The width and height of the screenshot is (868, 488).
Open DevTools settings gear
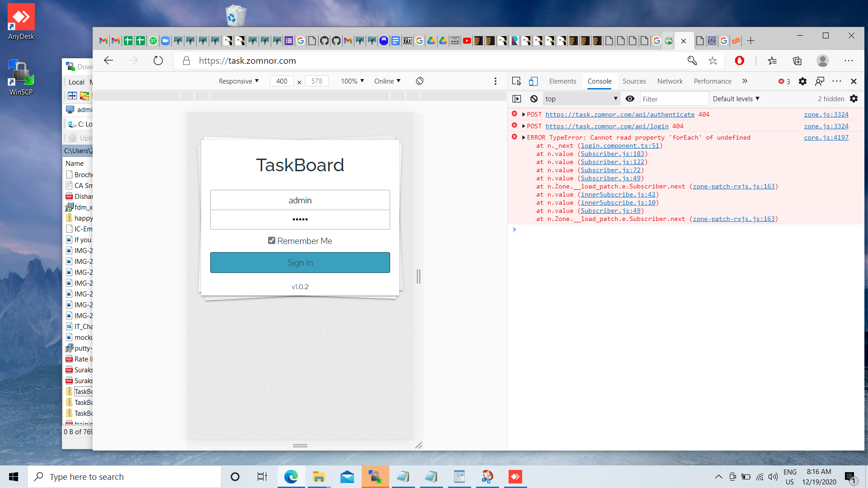803,81
